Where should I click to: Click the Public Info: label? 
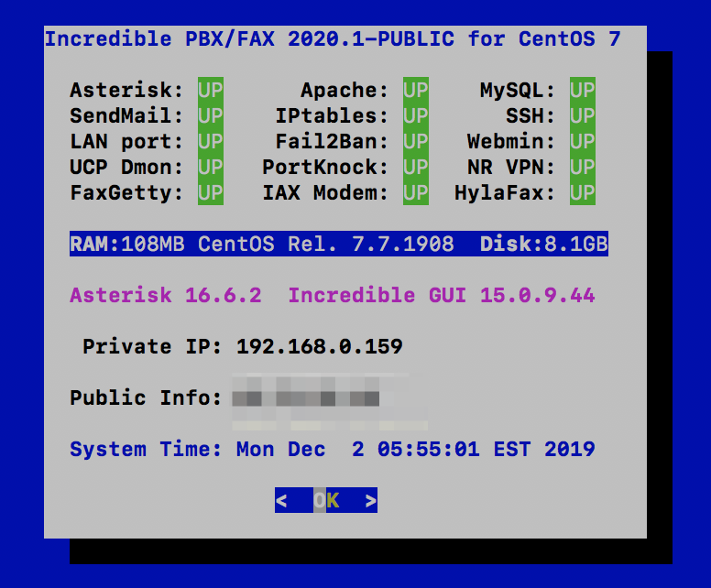click(146, 397)
